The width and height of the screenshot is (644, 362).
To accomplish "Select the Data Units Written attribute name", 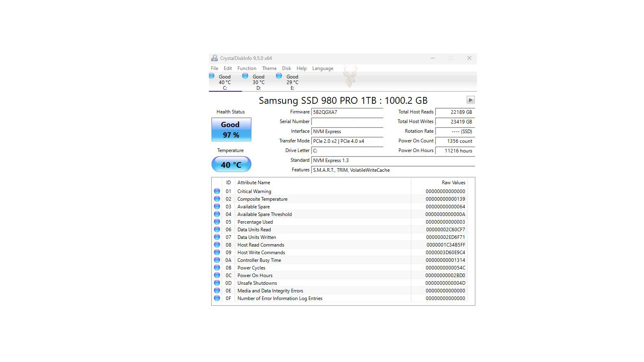I will pos(257,237).
